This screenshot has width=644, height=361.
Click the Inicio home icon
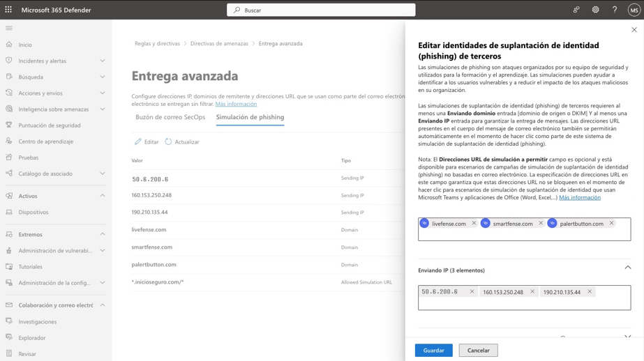click(x=9, y=45)
